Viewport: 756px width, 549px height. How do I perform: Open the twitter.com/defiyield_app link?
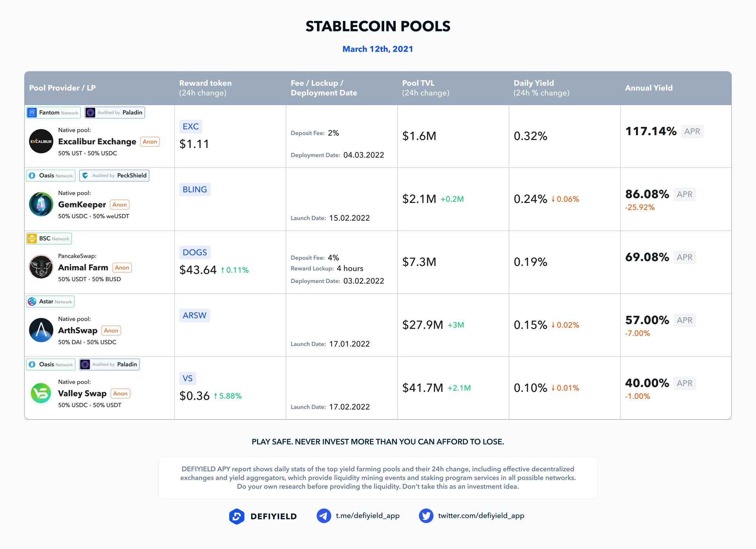pyautogui.click(x=481, y=516)
